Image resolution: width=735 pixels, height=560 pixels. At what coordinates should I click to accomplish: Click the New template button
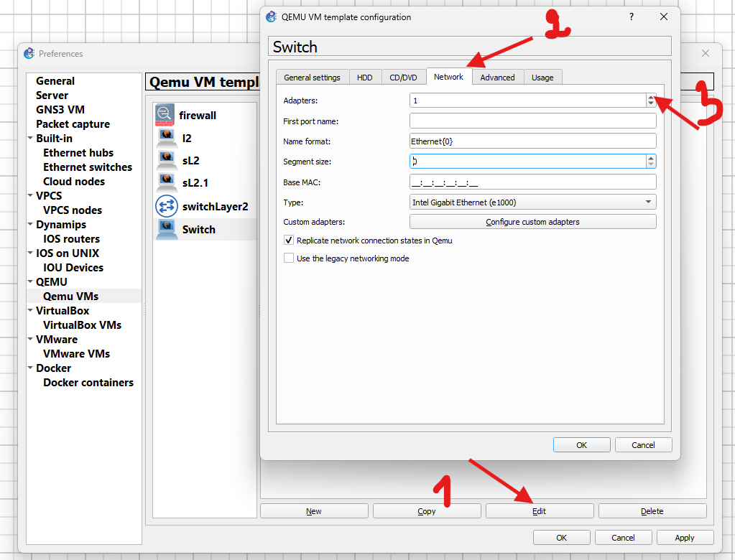pyautogui.click(x=314, y=511)
